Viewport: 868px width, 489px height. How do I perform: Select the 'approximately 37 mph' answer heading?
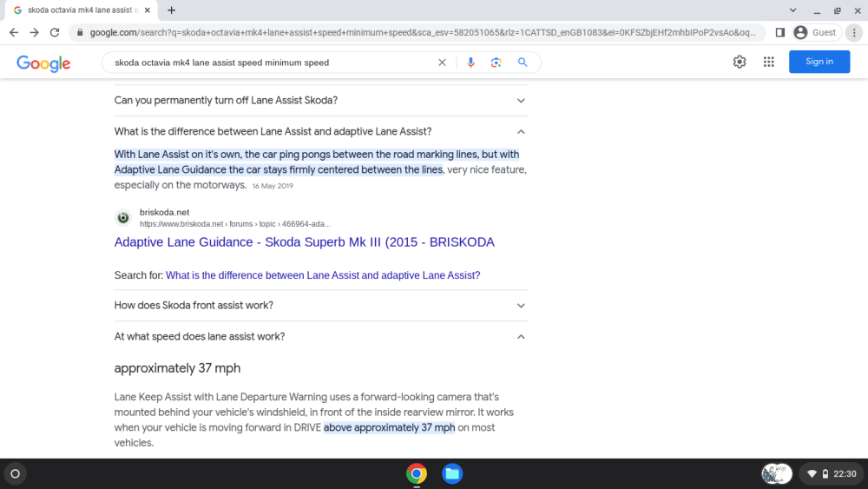[177, 368]
